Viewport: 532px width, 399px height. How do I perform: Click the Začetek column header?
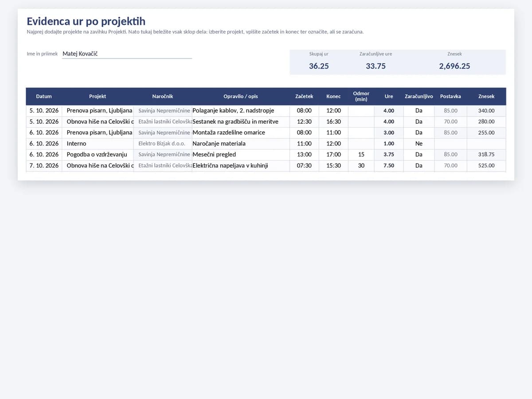[x=304, y=96]
